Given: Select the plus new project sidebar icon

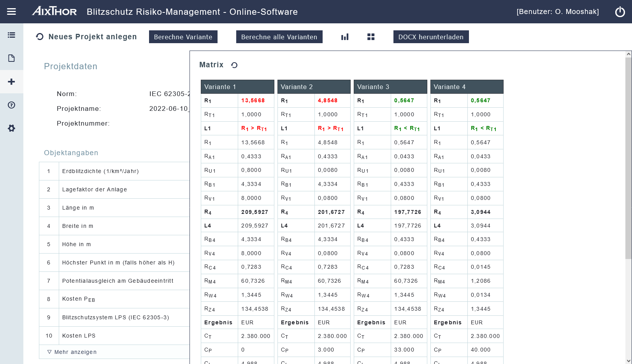Looking at the screenshot, I should (11, 82).
